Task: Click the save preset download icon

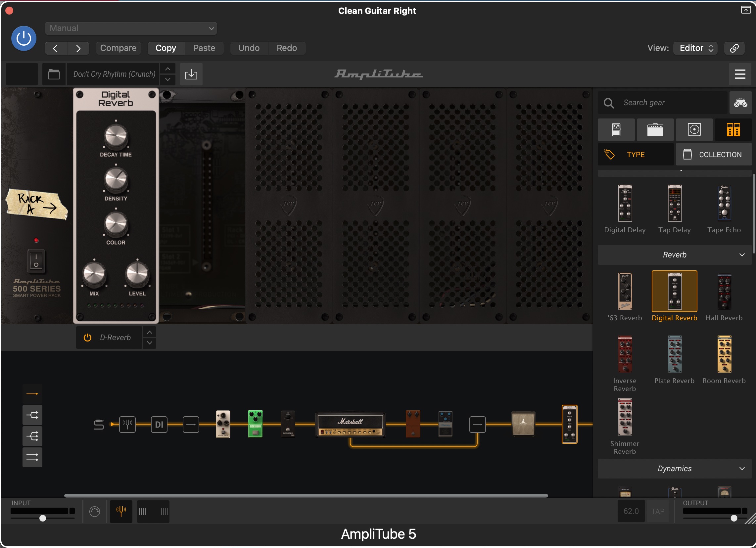Action: [x=191, y=74]
